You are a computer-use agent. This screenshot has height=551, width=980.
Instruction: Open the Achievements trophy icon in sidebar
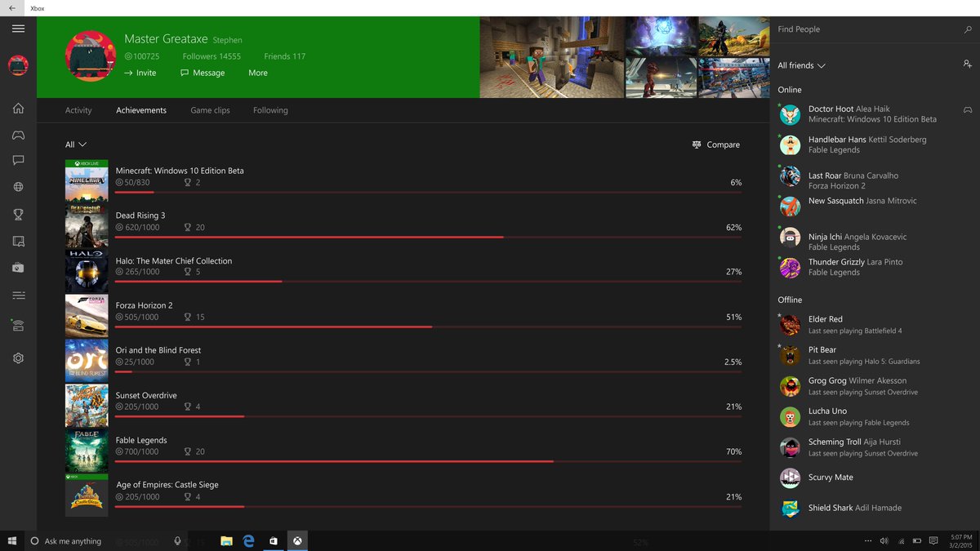[x=18, y=215]
